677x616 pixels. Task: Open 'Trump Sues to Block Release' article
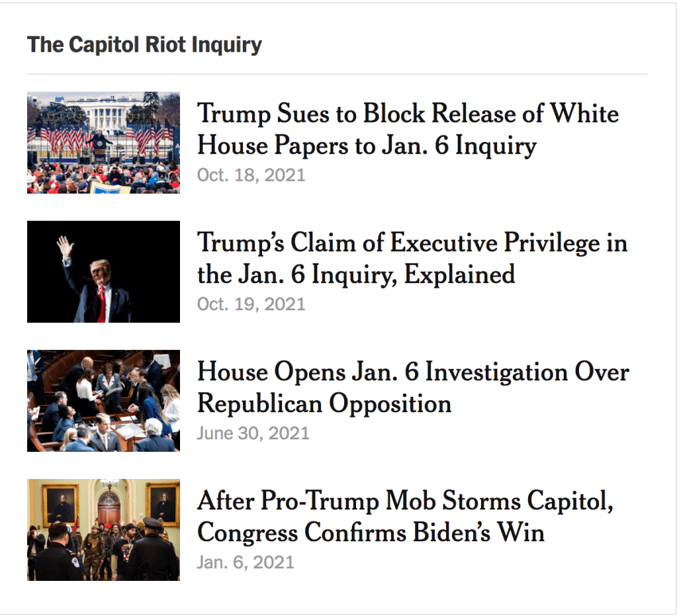(408, 114)
